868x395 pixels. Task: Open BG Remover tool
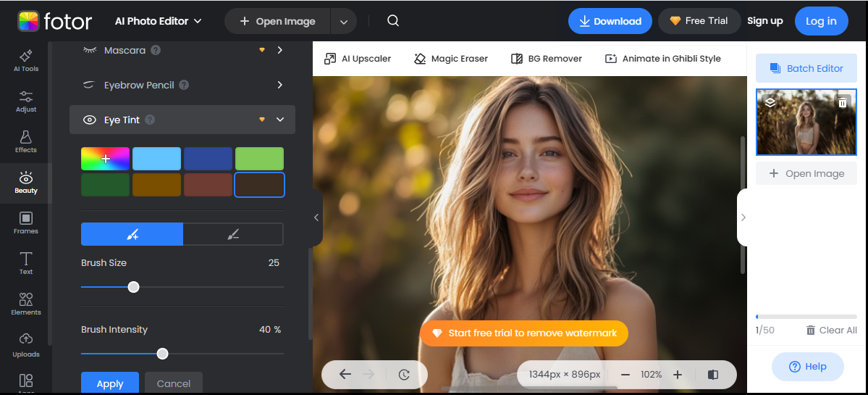[547, 59]
